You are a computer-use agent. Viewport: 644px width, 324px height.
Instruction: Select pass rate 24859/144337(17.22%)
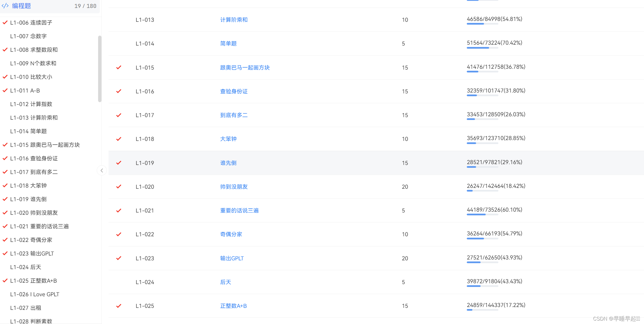(496, 305)
